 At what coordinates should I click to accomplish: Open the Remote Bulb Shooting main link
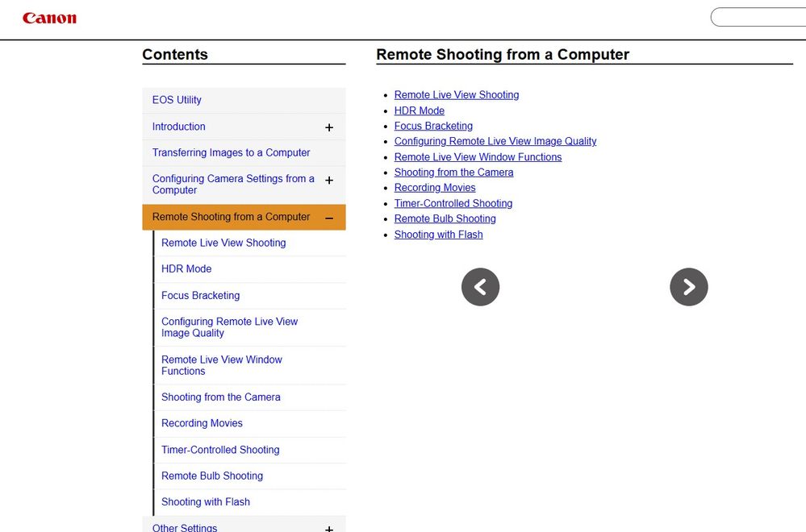tap(445, 218)
